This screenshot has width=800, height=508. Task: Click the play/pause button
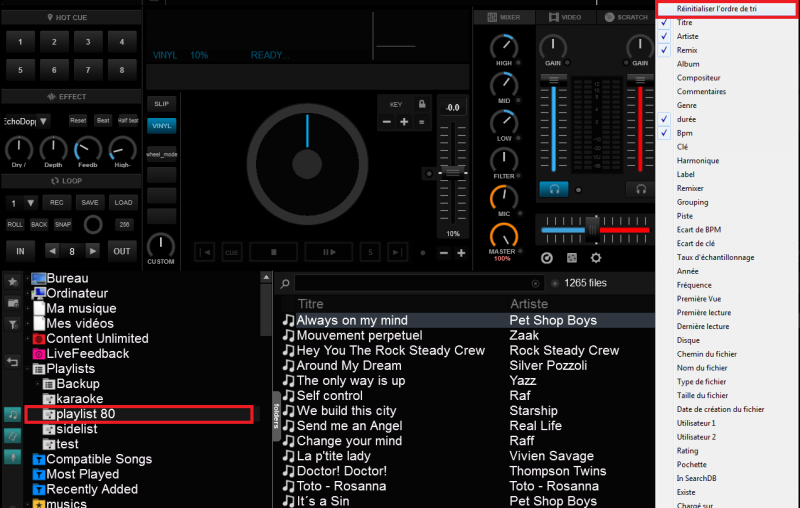tap(329, 252)
